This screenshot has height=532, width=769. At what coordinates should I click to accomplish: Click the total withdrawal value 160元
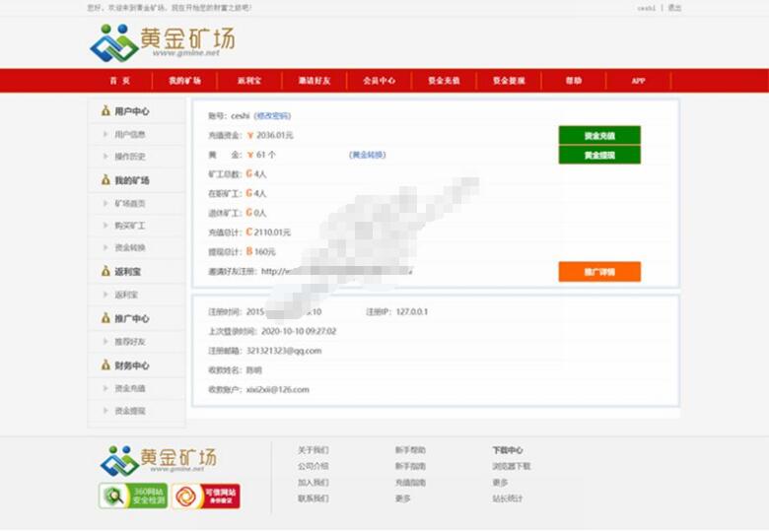(x=265, y=252)
